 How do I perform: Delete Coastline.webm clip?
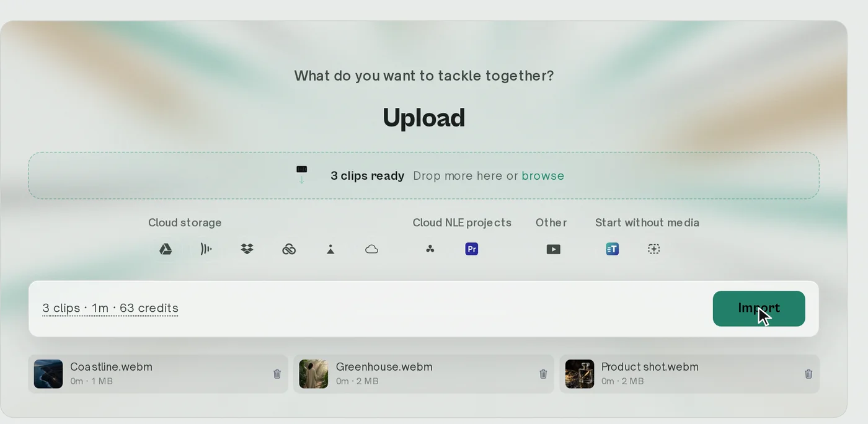tap(277, 374)
